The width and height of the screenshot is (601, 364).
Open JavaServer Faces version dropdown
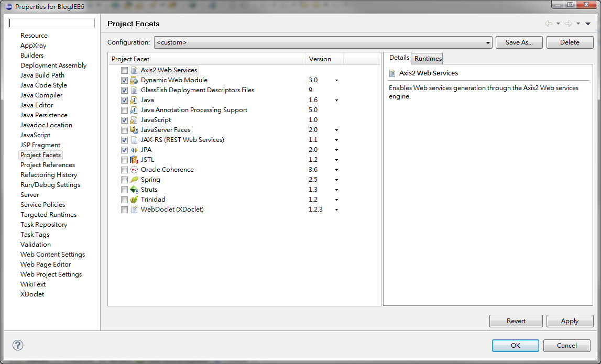coord(336,130)
